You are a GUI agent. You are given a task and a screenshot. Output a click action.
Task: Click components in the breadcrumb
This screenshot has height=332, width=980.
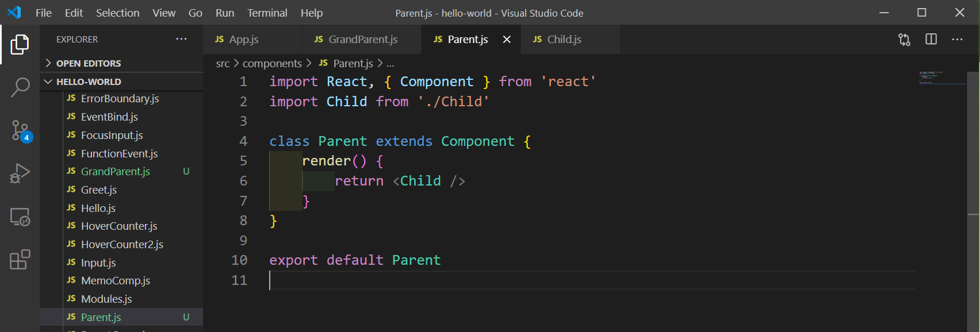pos(272,63)
